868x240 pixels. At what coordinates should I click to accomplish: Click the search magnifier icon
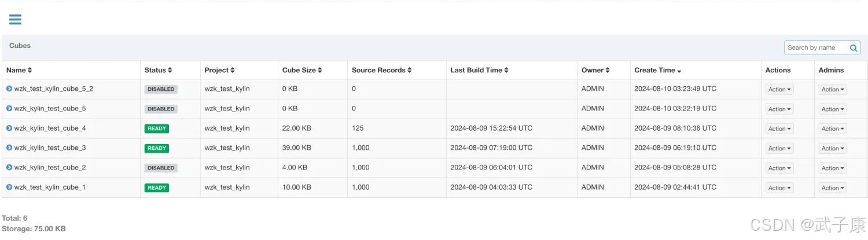pos(854,48)
